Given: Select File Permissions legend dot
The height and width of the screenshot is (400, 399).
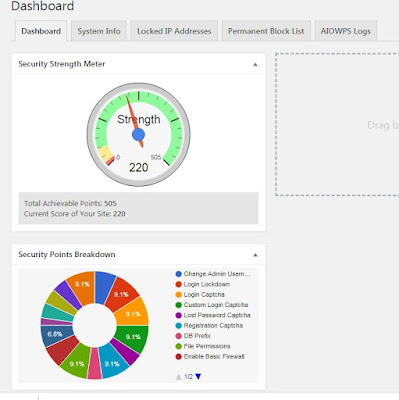Looking at the screenshot, I should coord(179,346).
